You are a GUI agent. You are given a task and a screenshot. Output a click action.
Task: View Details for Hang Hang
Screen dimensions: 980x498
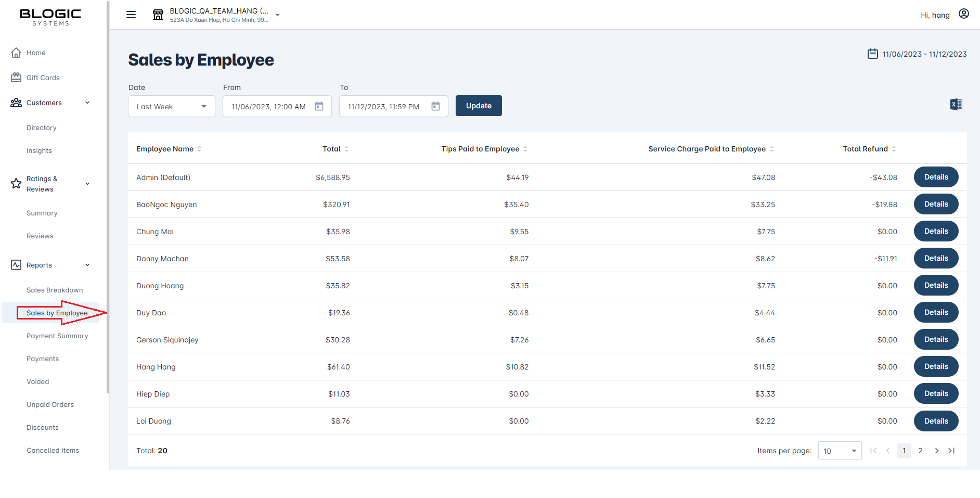pyautogui.click(x=936, y=366)
